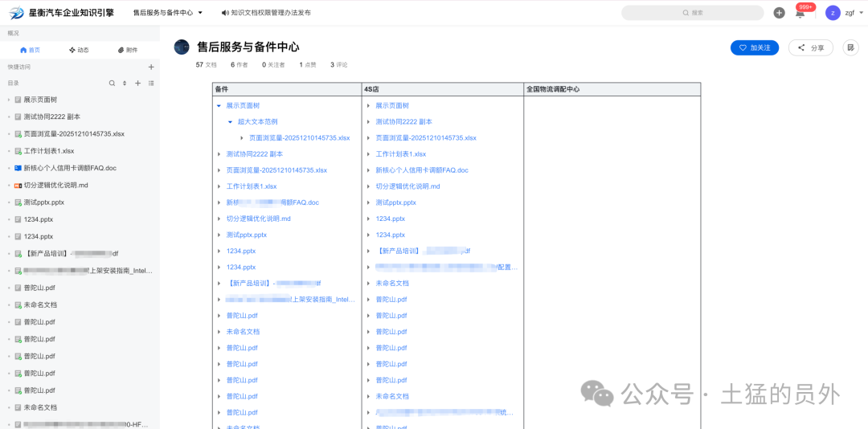Image resolution: width=868 pixels, height=429 pixels.
Task: Open the notification bell with 999+ badge
Action: [800, 14]
